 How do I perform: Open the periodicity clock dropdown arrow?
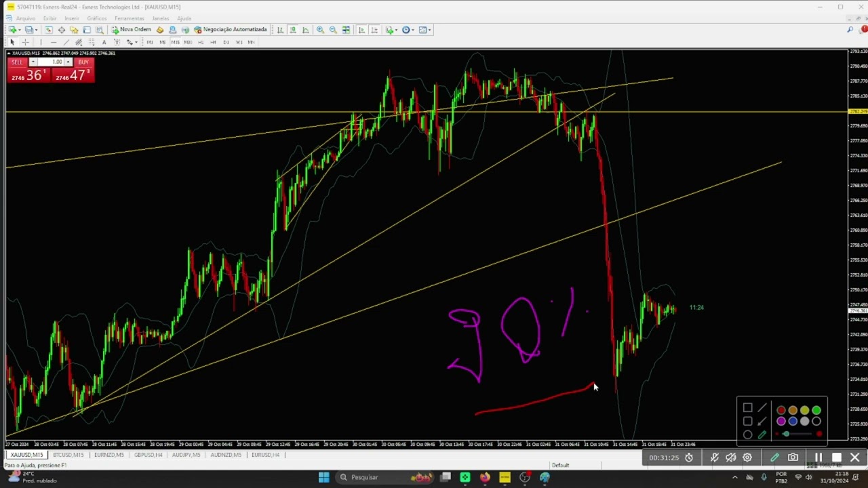[x=413, y=30]
